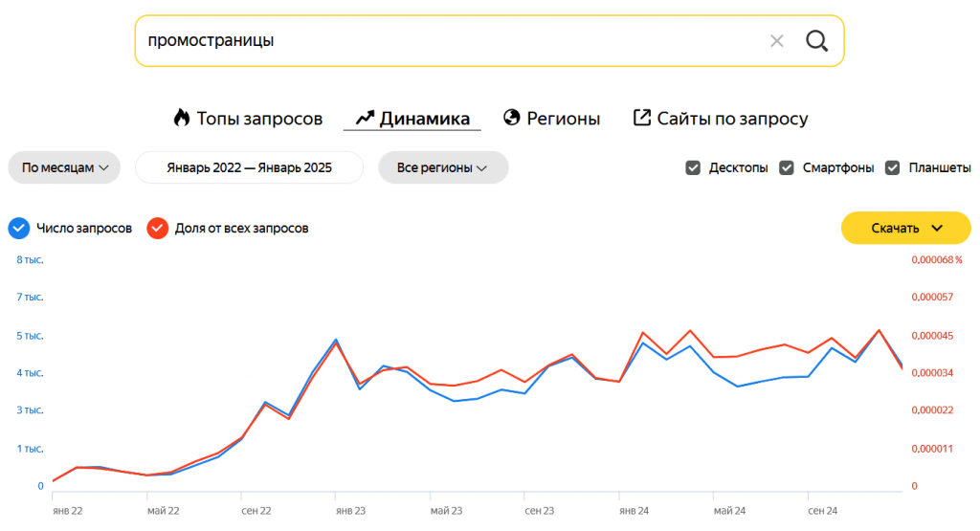Uncheck the Смартфоны checkbox
Viewport: 980px width, 531px height.
(x=787, y=167)
